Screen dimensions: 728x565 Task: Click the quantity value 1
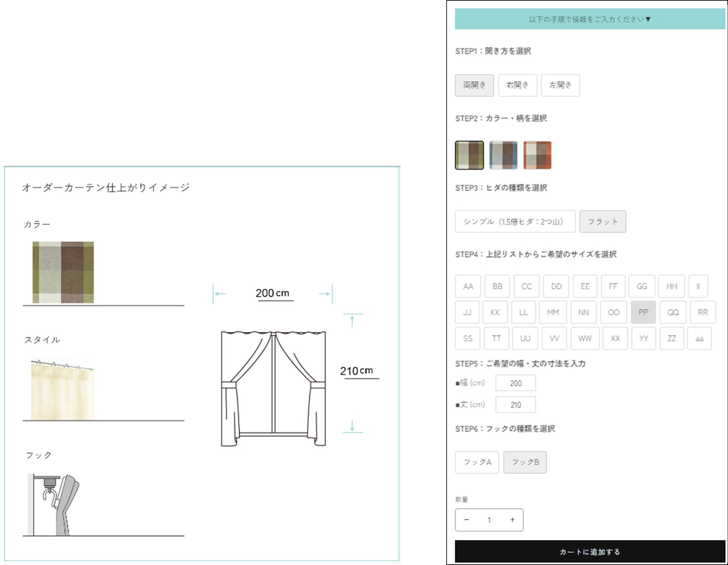coord(489,520)
